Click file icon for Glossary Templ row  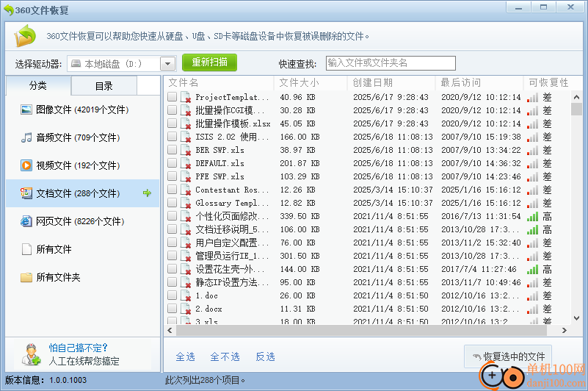point(186,203)
